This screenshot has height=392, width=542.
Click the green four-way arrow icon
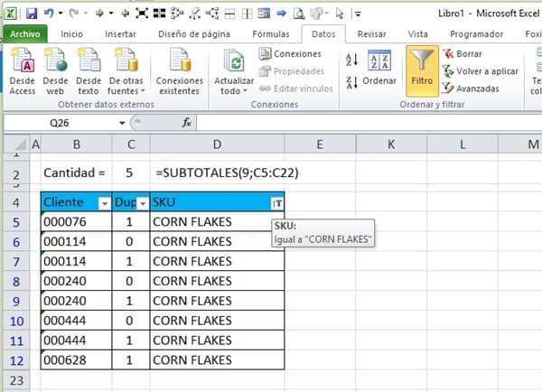(125, 14)
